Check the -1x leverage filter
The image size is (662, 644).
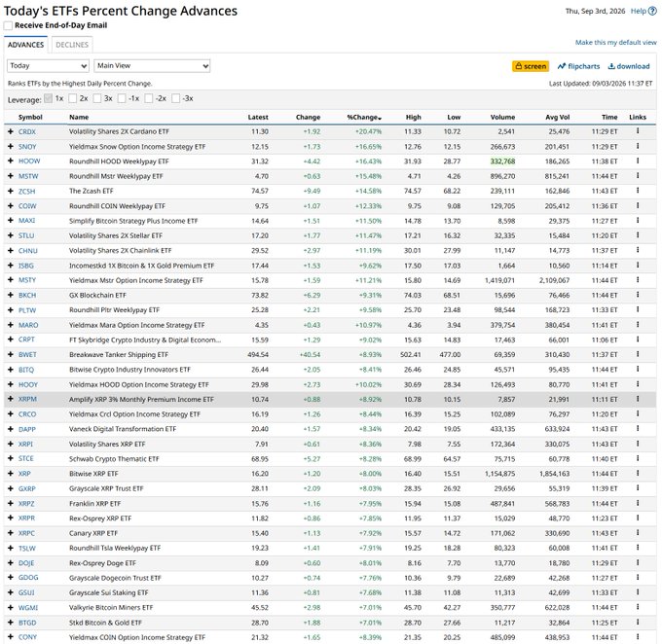click(122, 98)
